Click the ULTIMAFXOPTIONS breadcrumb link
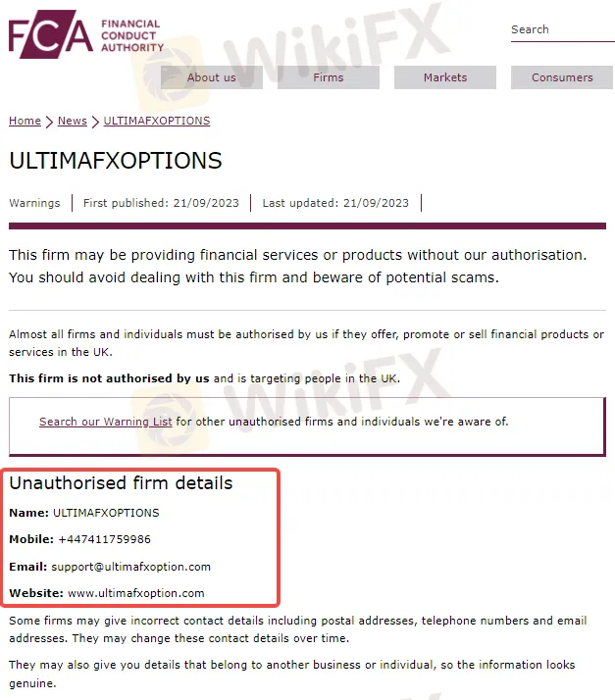 (157, 122)
